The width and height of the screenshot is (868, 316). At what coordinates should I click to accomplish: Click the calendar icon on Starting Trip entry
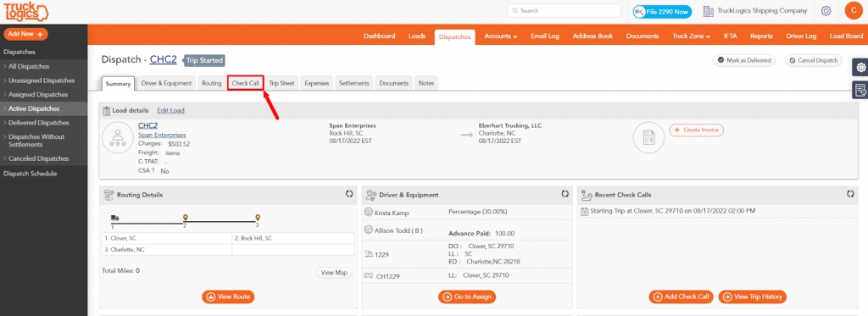pyautogui.click(x=586, y=211)
